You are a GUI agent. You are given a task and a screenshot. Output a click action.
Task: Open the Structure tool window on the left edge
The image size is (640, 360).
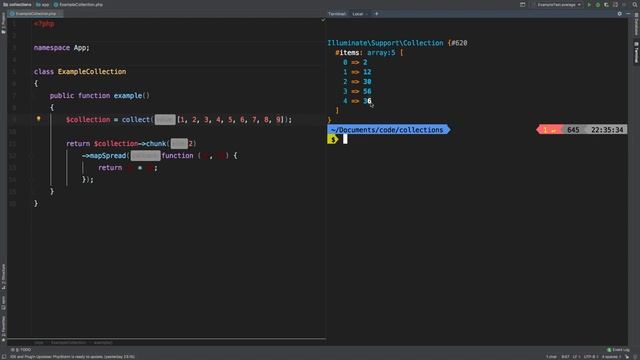[3, 277]
